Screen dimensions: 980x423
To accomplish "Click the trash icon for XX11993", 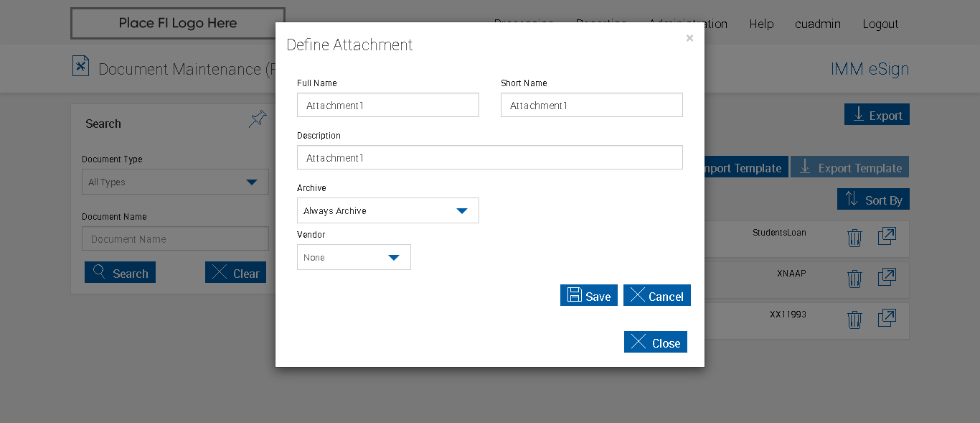I will pos(854,320).
